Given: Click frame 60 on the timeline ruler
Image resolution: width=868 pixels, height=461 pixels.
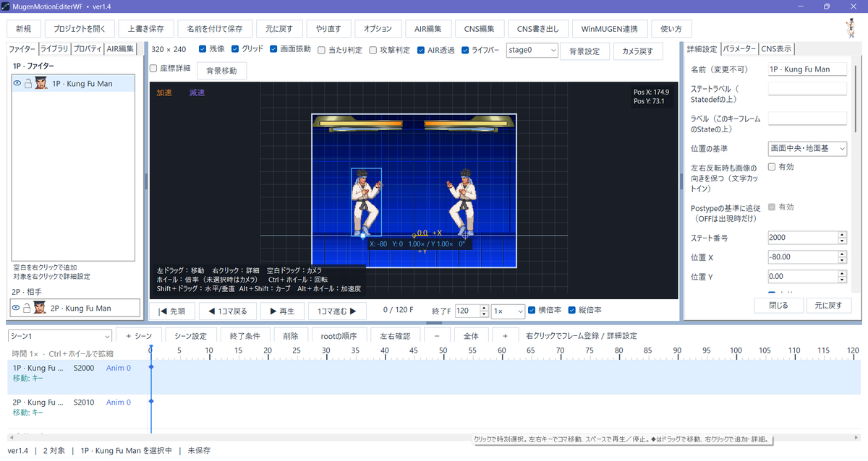Looking at the screenshot, I should point(501,351).
